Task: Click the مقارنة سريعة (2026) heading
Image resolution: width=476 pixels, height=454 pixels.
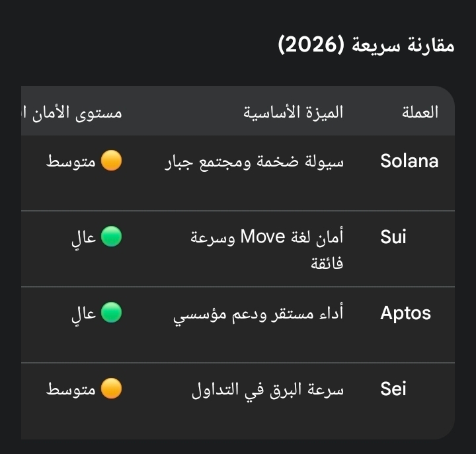Action: [x=366, y=46]
